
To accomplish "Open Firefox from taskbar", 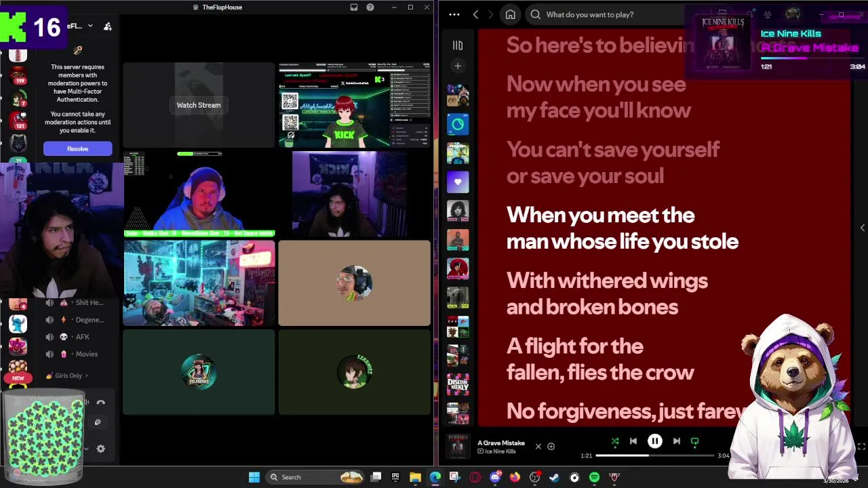I will tap(515, 477).
